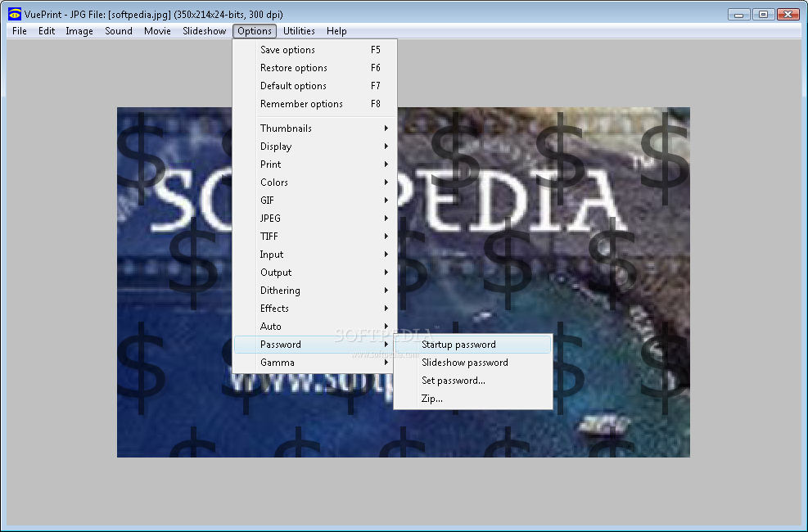Click the Password submenu entry
Screen dimensions: 808x532
point(315,345)
